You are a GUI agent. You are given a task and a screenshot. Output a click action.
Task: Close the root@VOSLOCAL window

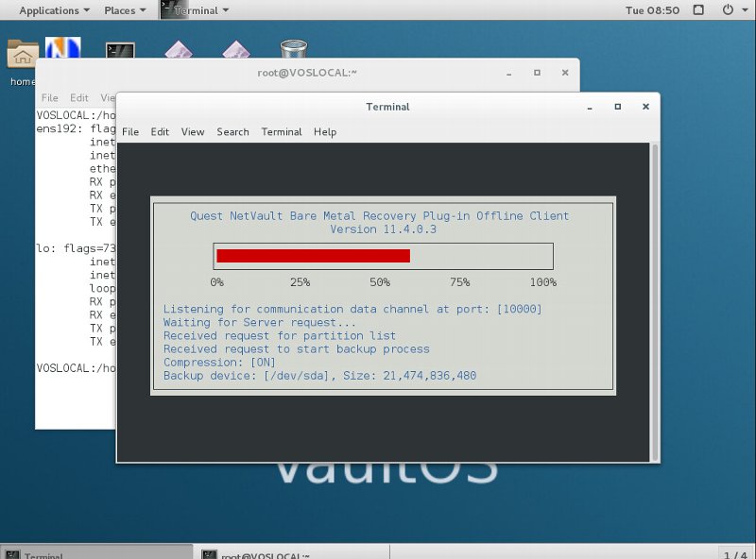[565, 73]
